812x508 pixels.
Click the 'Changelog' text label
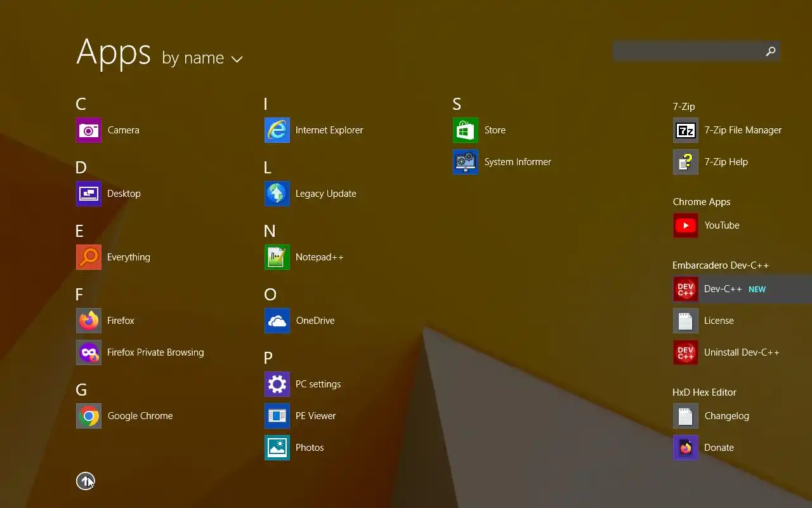727,416
